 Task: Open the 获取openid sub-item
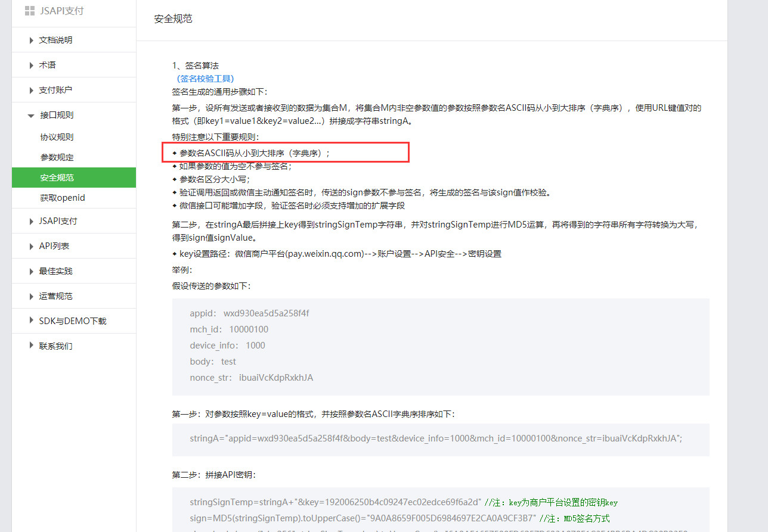click(63, 198)
